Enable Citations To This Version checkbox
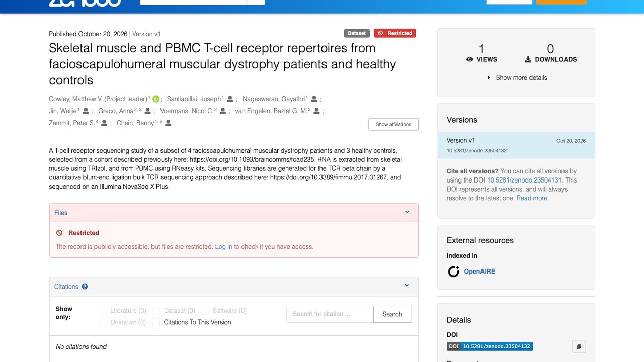The image size is (644, 362). click(156, 322)
